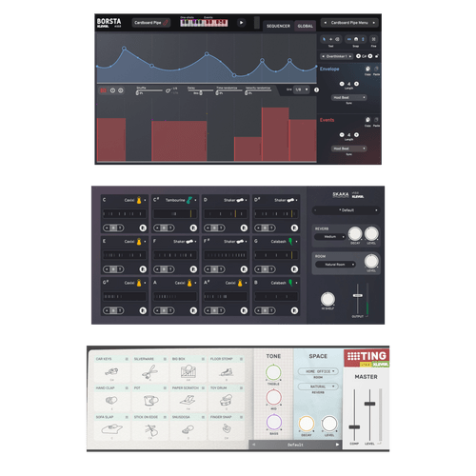Increase the Events length
The image size is (476, 476).
pos(356,135)
